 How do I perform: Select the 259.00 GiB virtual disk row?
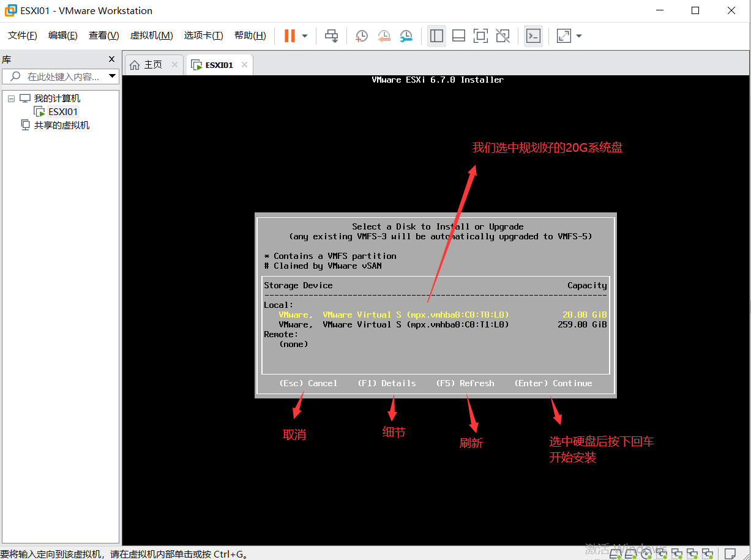tap(436, 324)
